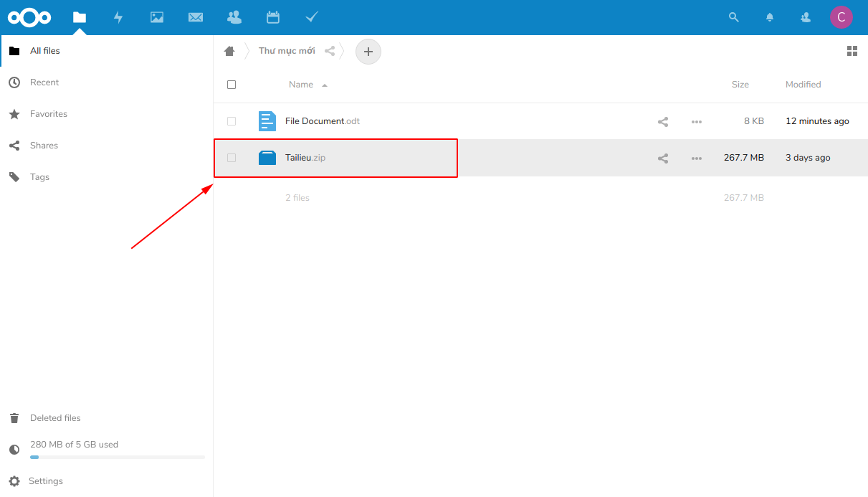Click the Nextcloud logo

[29, 17]
